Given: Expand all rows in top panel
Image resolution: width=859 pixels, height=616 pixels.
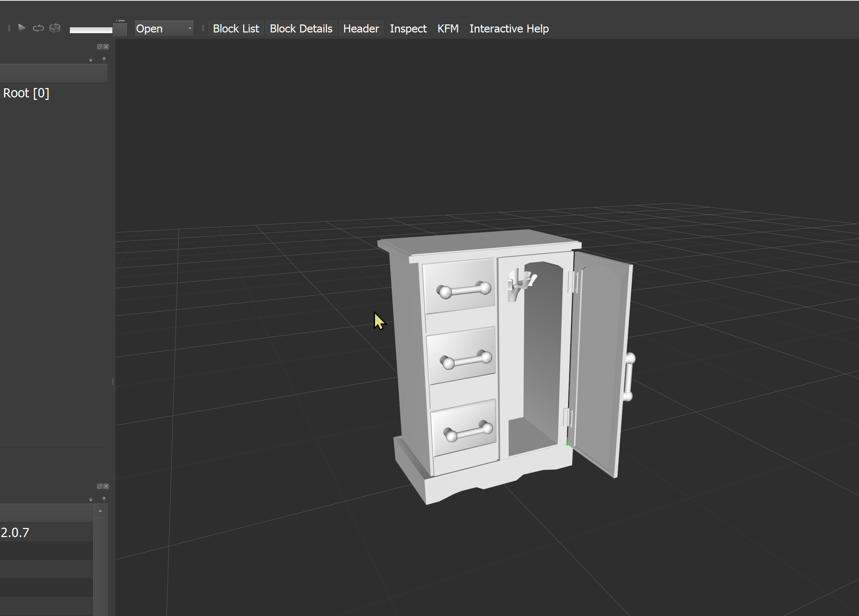Looking at the screenshot, I should 90,60.
